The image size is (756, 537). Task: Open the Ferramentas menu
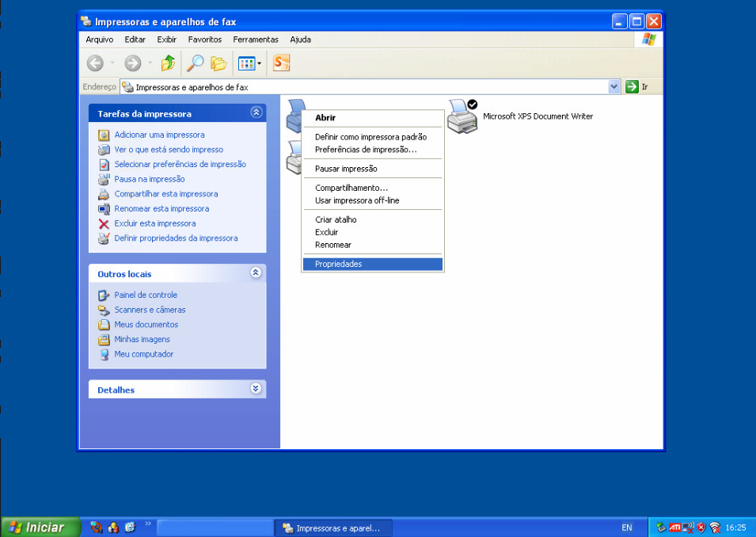pos(256,40)
